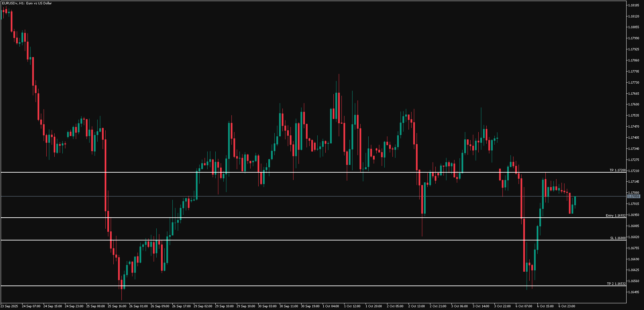
Task: Click the 6 Oct 23:00 time label
Action: pyautogui.click(x=567, y=306)
